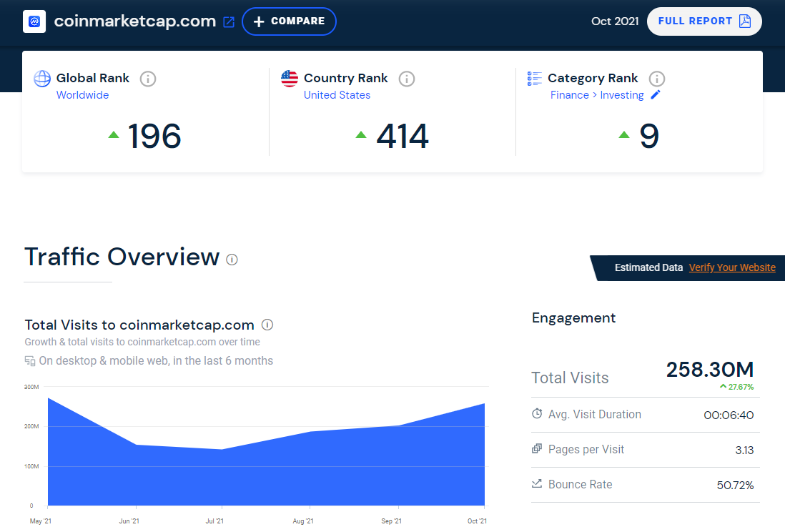The image size is (785, 532).
Task: Click the Avg. Visit Duration clock icon
Action: (x=537, y=414)
